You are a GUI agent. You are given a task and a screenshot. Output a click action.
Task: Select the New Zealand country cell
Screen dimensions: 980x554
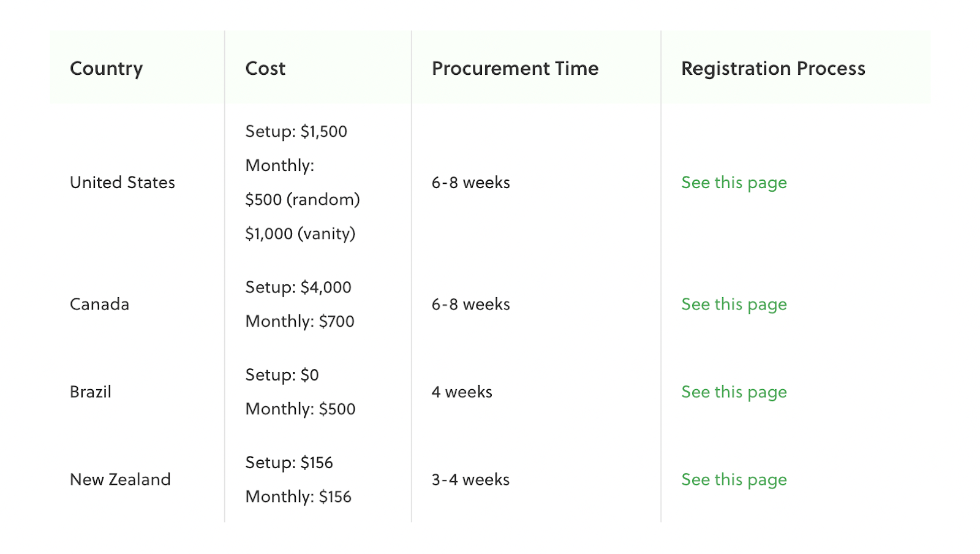pyautogui.click(x=120, y=480)
